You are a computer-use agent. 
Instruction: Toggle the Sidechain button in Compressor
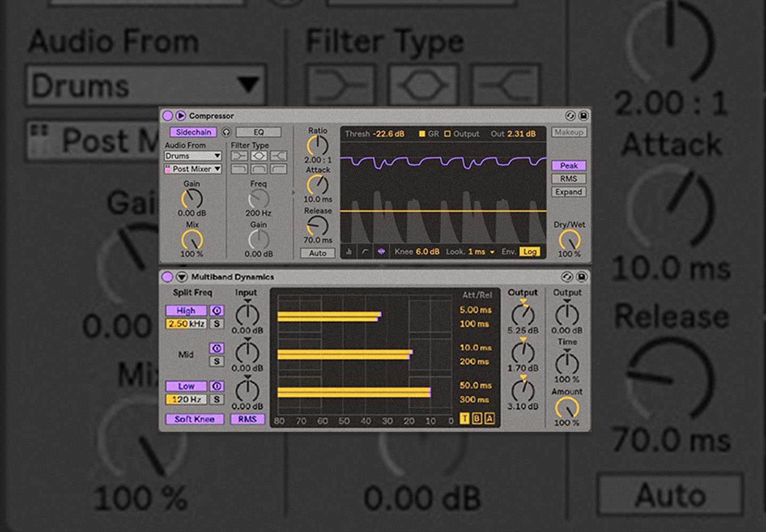[x=193, y=132]
